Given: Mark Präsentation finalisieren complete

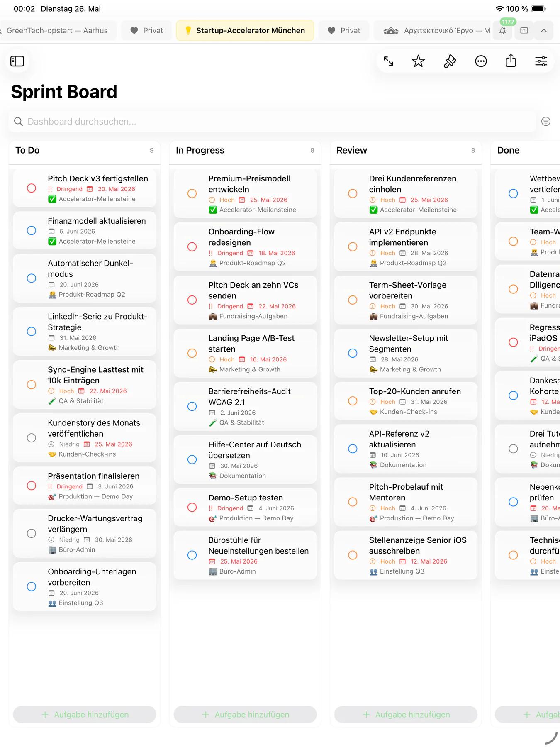Looking at the screenshot, I should 32,486.
